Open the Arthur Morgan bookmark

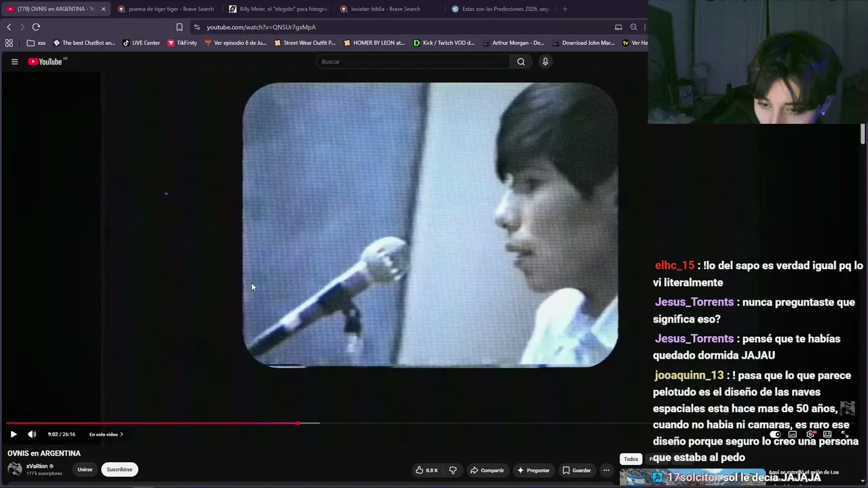[513, 43]
